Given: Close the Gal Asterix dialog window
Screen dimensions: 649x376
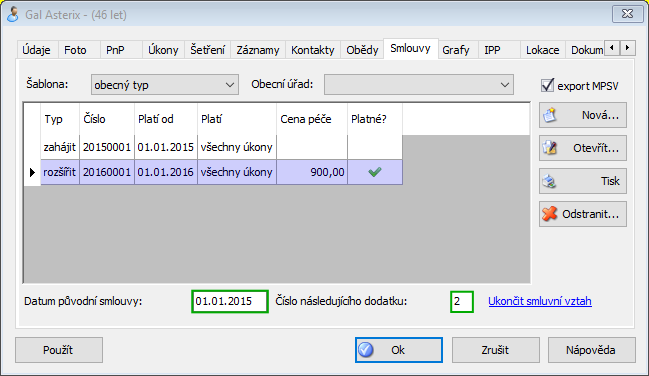Looking at the screenshot, I should point(627,14).
